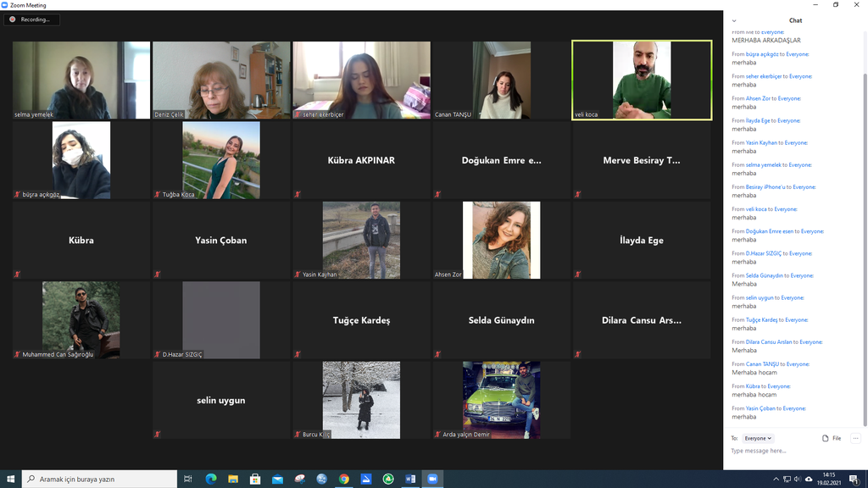Viewport: 868px width, 488px height.
Task: Open Microsoft Word from the taskbar
Action: [410, 479]
